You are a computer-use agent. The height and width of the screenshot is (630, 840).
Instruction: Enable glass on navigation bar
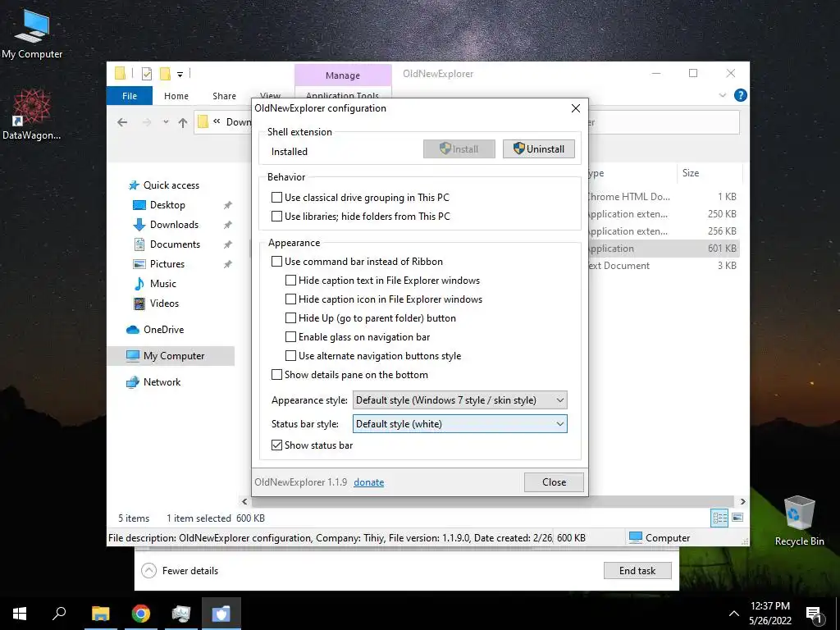pyautogui.click(x=290, y=337)
